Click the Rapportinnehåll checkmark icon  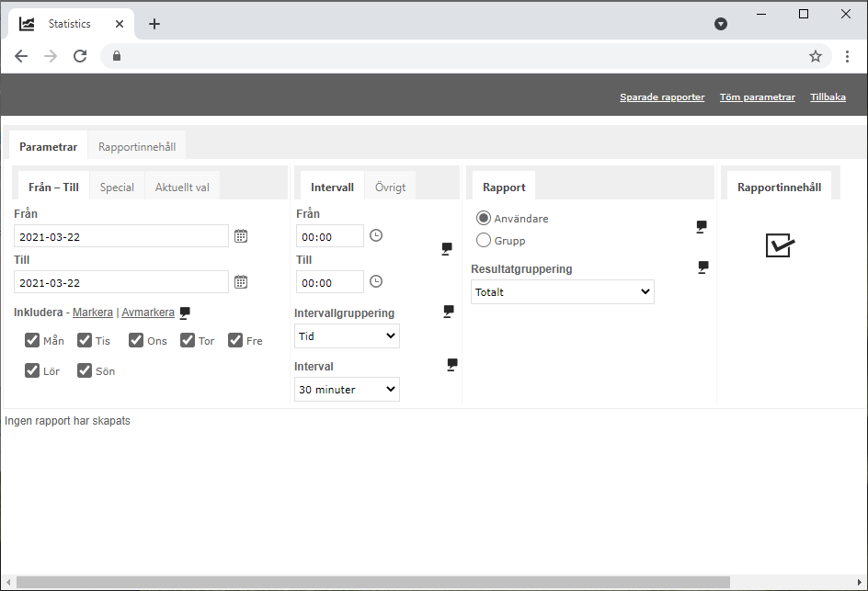point(780,245)
